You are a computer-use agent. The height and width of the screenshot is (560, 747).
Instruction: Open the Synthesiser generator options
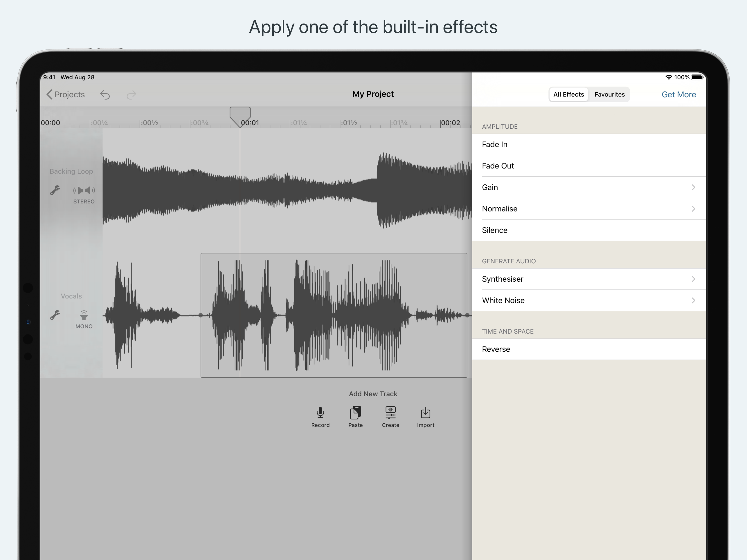tap(693, 279)
